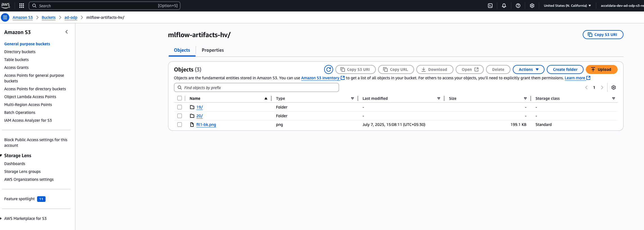Launch AWS CloudShell terminal icon
Image resolution: width=644 pixels, height=230 pixels.
click(x=490, y=6)
